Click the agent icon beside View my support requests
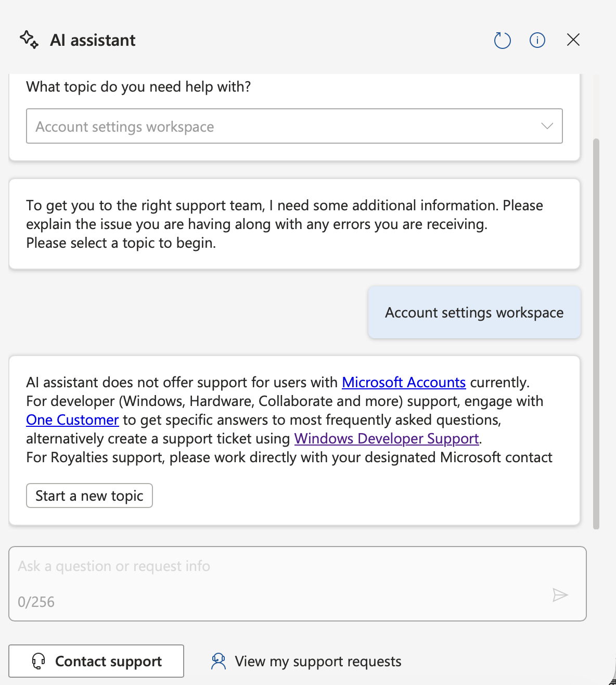 (219, 661)
